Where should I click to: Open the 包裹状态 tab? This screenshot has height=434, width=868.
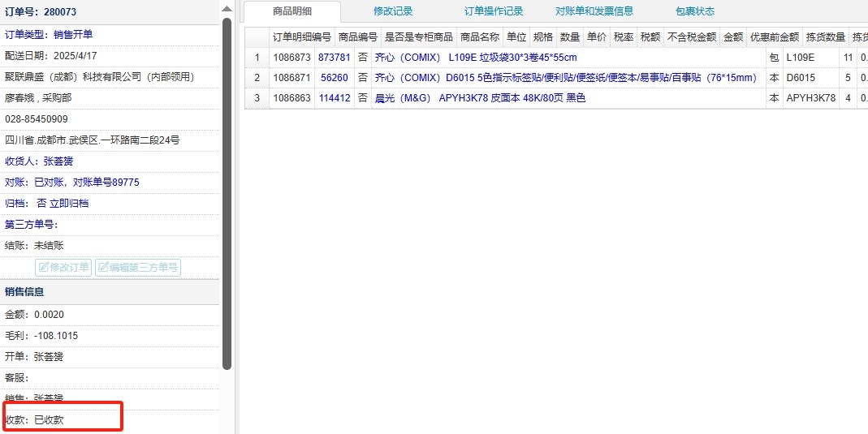(695, 11)
